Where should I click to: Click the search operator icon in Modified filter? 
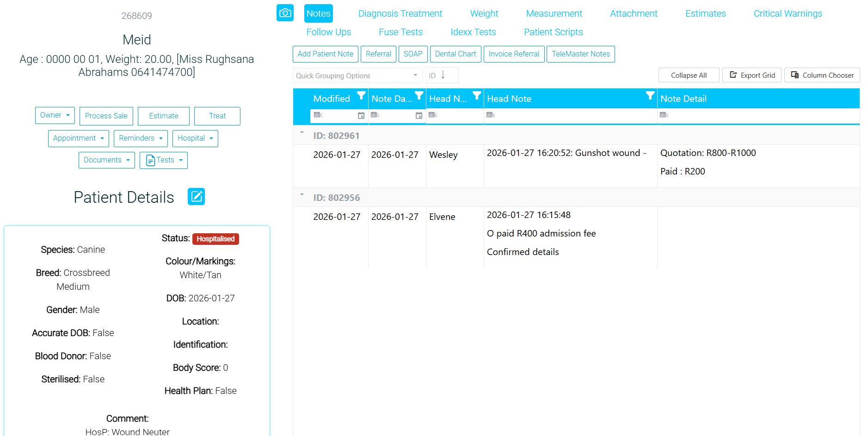click(318, 115)
